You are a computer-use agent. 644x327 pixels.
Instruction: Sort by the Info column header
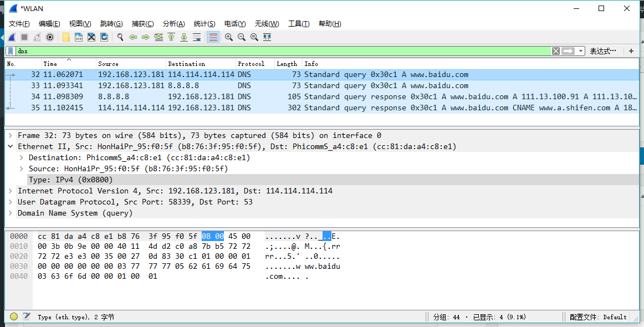coord(471,64)
